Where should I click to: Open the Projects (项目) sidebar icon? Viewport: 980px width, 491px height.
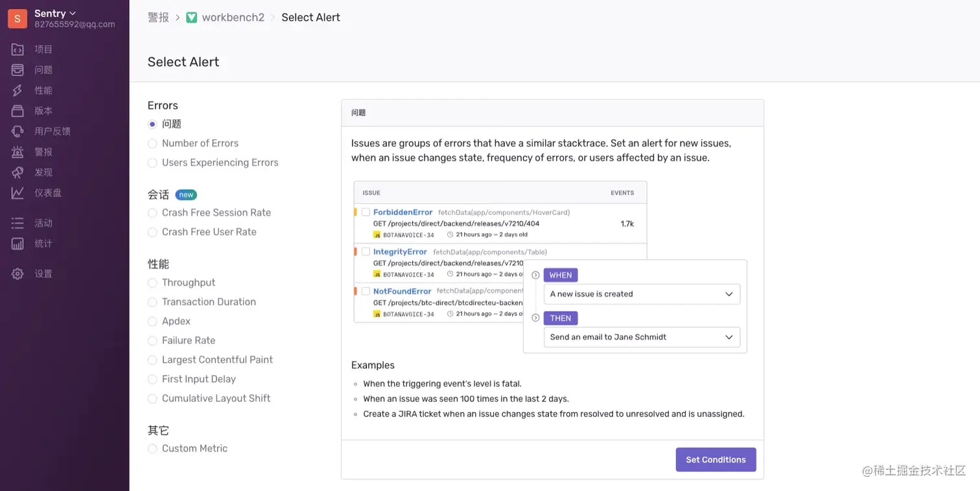pos(17,49)
